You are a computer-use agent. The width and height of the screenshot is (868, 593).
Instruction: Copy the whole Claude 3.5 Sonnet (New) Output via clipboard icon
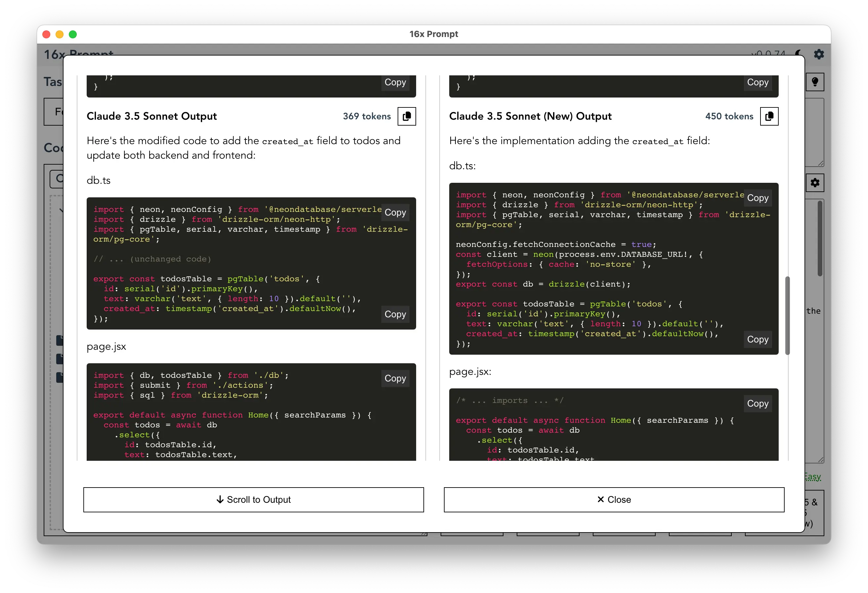point(769,116)
